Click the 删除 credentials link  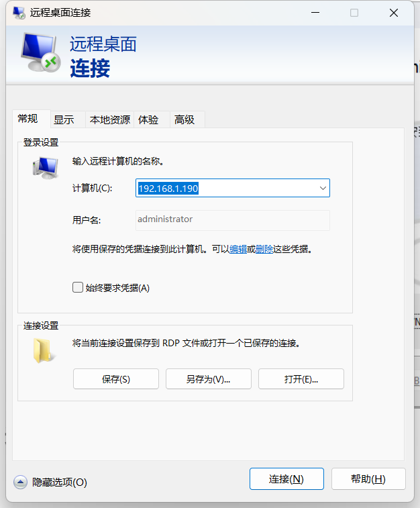point(264,249)
